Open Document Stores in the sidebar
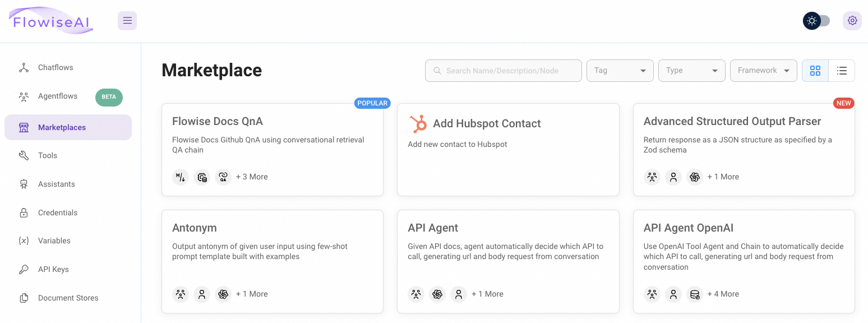Image resolution: width=868 pixels, height=323 pixels. [x=68, y=298]
